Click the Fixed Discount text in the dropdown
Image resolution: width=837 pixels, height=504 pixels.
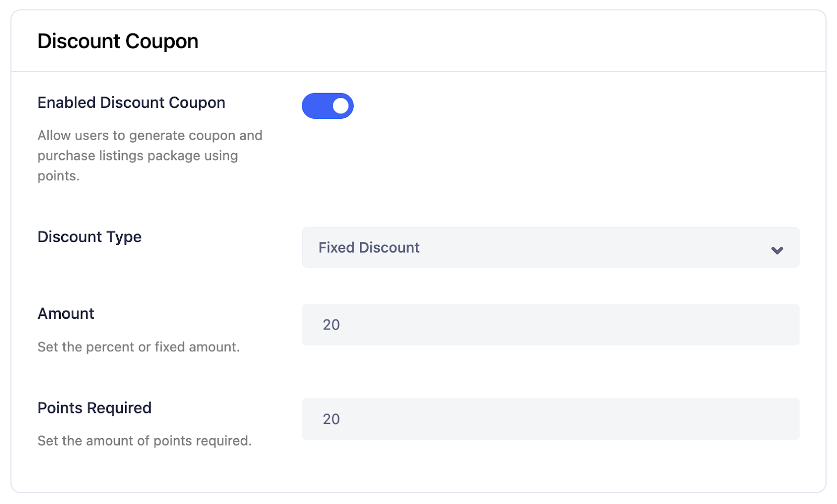(x=368, y=247)
